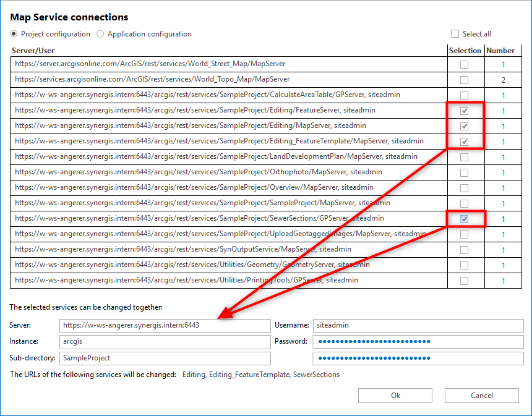Uncheck the Editing_FeatureTemplate selection box
This screenshot has height=416, width=532.
tap(466, 141)
